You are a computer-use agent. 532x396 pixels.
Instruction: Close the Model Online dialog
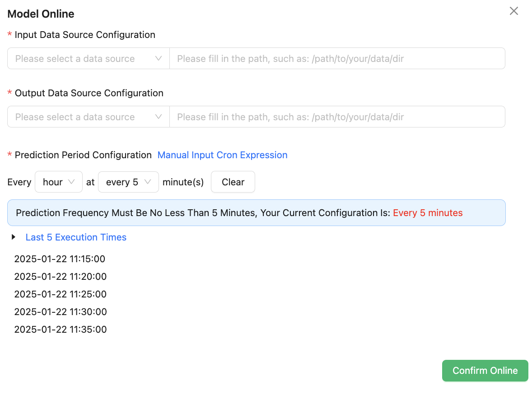513,11
